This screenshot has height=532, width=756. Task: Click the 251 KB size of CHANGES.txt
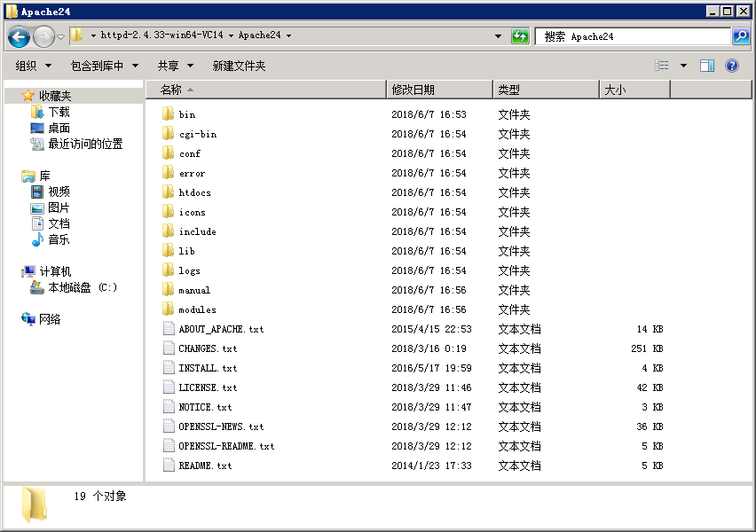click(647, 348)
